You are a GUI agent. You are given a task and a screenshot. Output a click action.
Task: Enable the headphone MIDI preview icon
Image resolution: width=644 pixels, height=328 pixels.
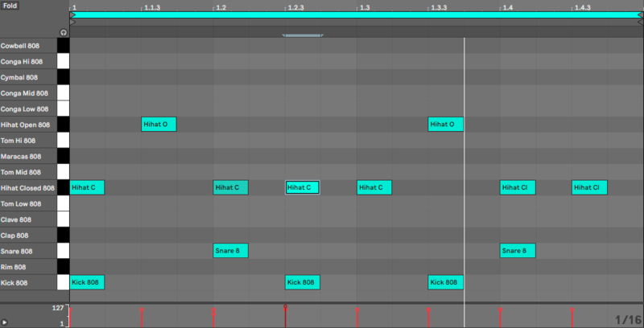click(63, 32)
